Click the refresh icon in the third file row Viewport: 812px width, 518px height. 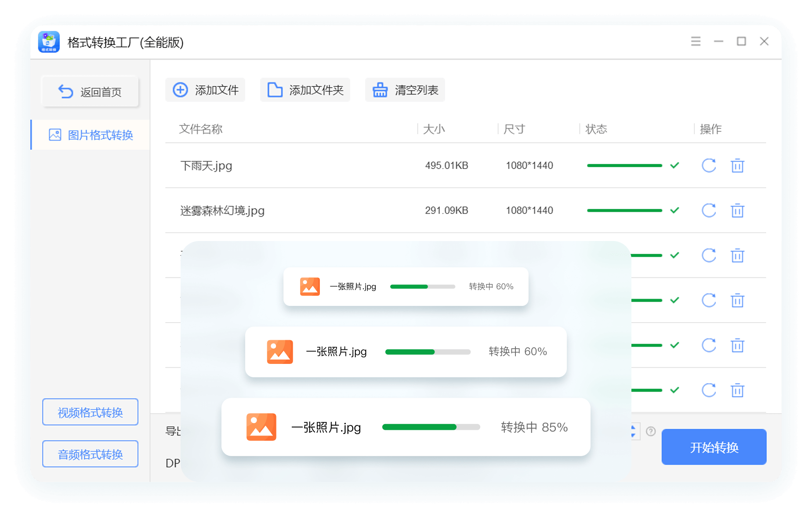[x=709, y=255]
